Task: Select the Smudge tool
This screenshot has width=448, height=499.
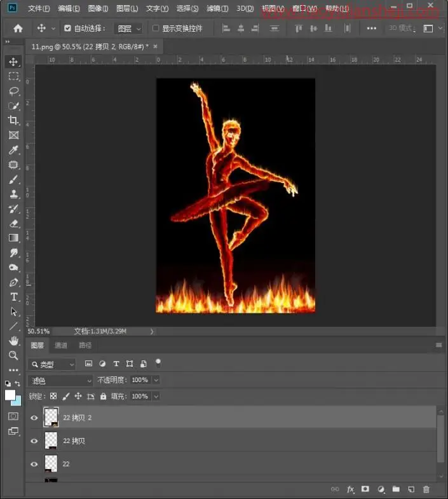Action: [x=13, y=253]
